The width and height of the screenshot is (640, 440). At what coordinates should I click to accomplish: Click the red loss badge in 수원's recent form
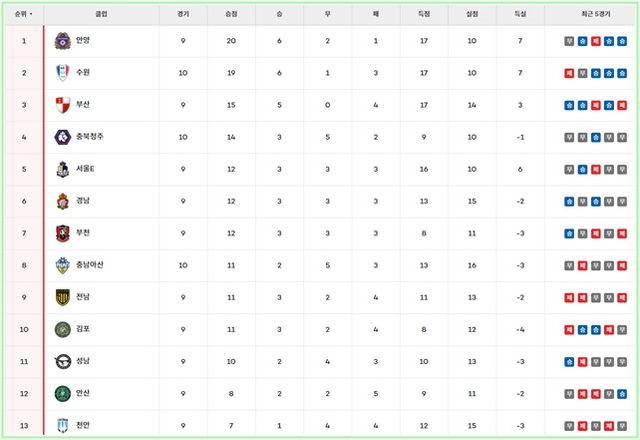pyautogui.click(x=569, y=73)
